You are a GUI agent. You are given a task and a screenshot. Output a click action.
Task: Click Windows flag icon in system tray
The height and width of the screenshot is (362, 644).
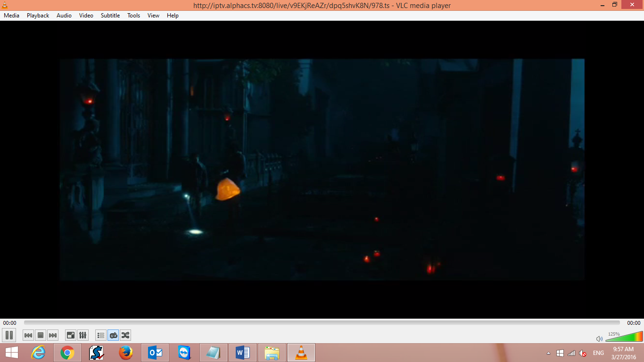[560, 353]
